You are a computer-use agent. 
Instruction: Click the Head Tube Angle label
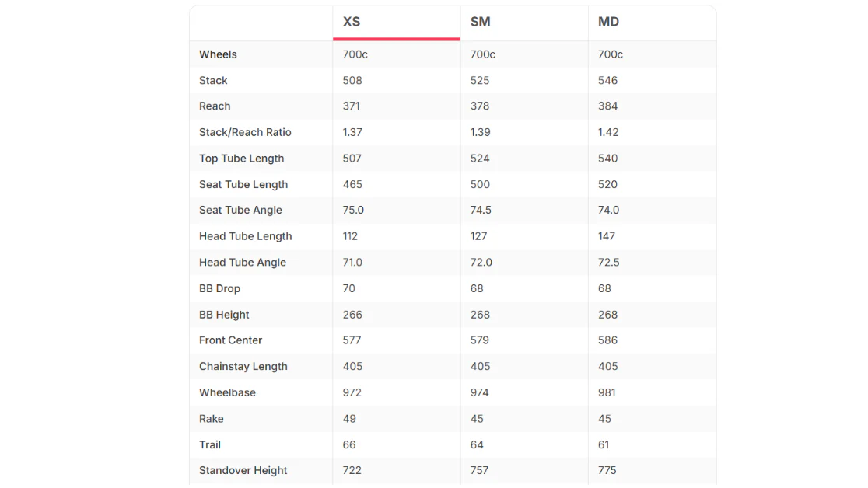tap(243, 262)
